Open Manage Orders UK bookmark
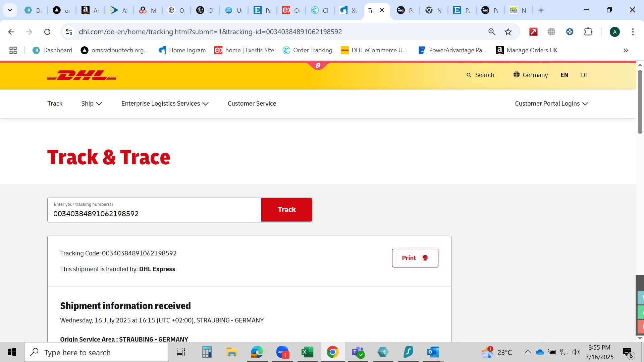Screen dimensions: 644x362 (527, 50)
